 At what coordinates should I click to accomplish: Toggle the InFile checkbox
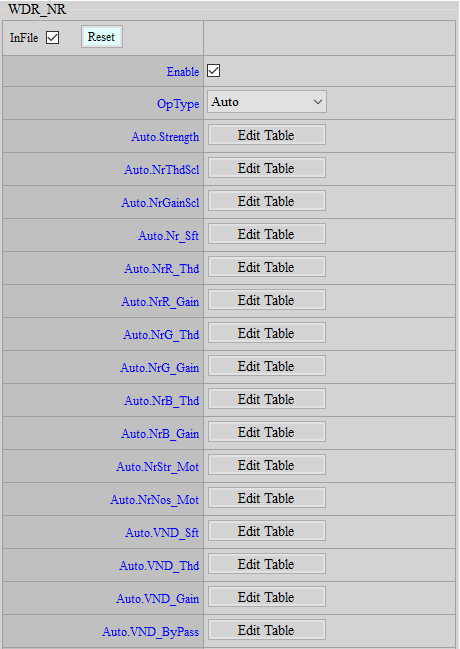click(x=52, y=38)
